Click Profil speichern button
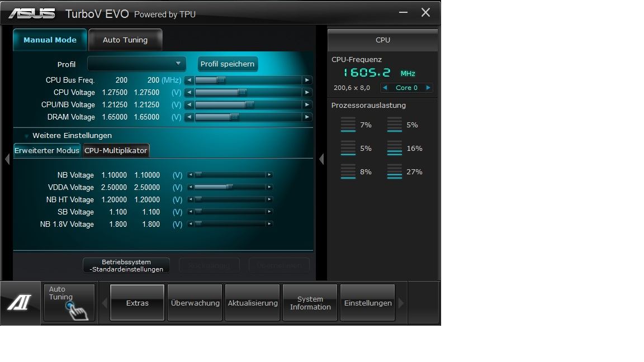 tap(228, 64)
